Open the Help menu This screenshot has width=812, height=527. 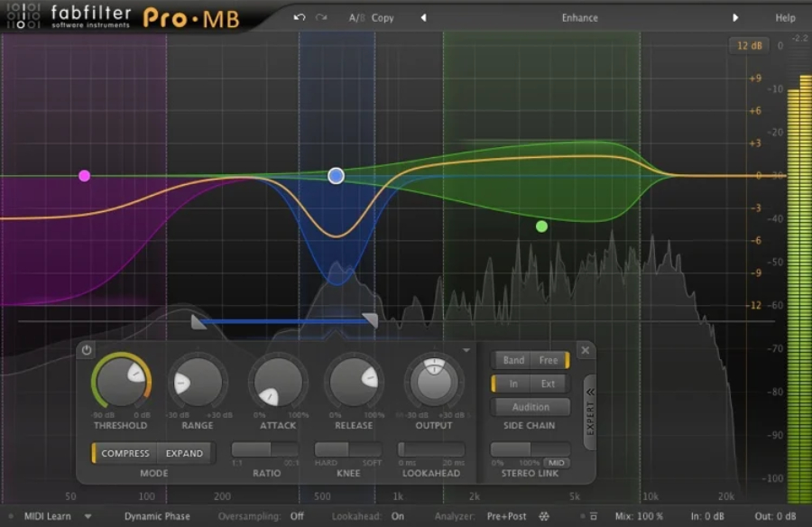click(784, 17)
